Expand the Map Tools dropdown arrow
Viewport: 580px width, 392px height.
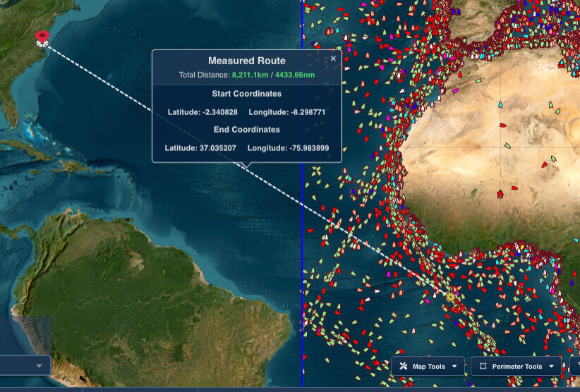(455, 367)
